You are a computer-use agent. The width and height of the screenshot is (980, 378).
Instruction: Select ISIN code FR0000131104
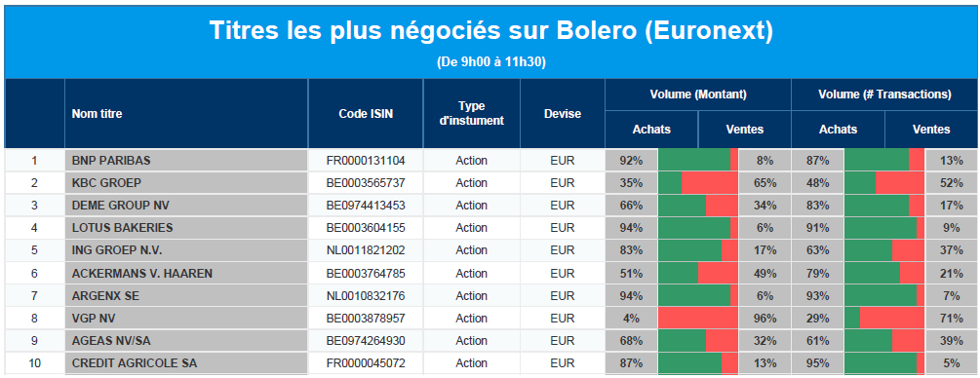pos(366,161)
